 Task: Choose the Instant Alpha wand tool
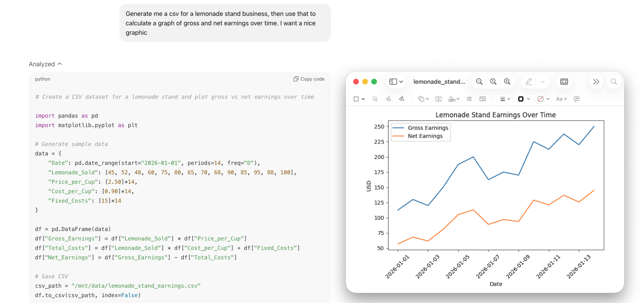click(375, 99)
